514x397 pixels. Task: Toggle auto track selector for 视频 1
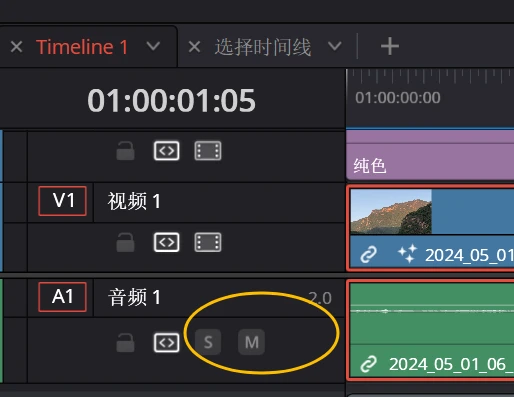[167, 242]
